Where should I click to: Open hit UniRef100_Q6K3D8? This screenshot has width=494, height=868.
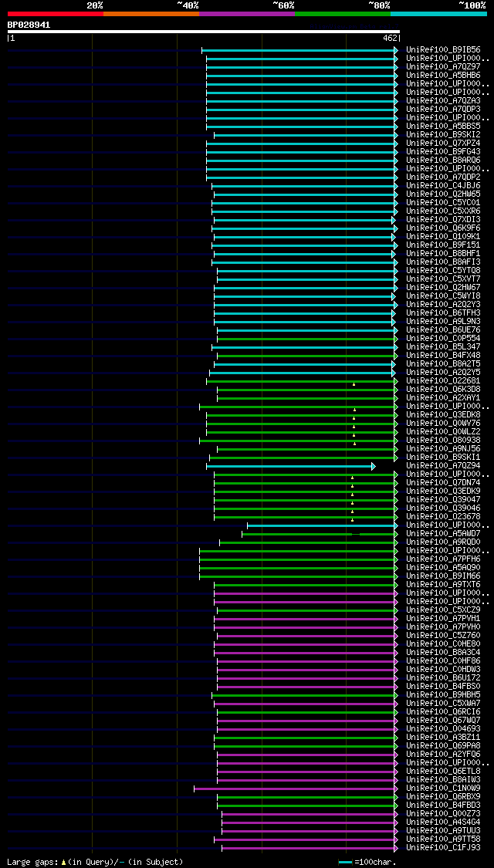pos(443,389)
